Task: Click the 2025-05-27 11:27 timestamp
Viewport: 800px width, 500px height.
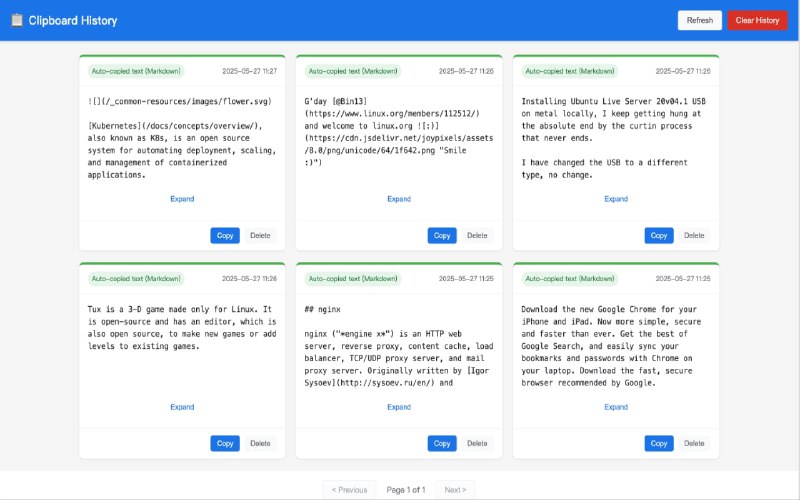Action: pyautogui.click(x=249, y=71)
